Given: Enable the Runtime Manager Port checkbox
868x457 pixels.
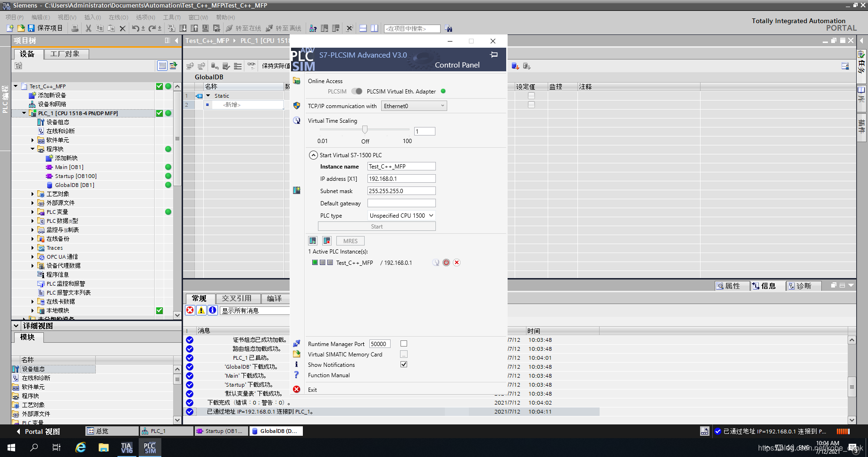Looking at the screenshot, I should coord(404,344).
